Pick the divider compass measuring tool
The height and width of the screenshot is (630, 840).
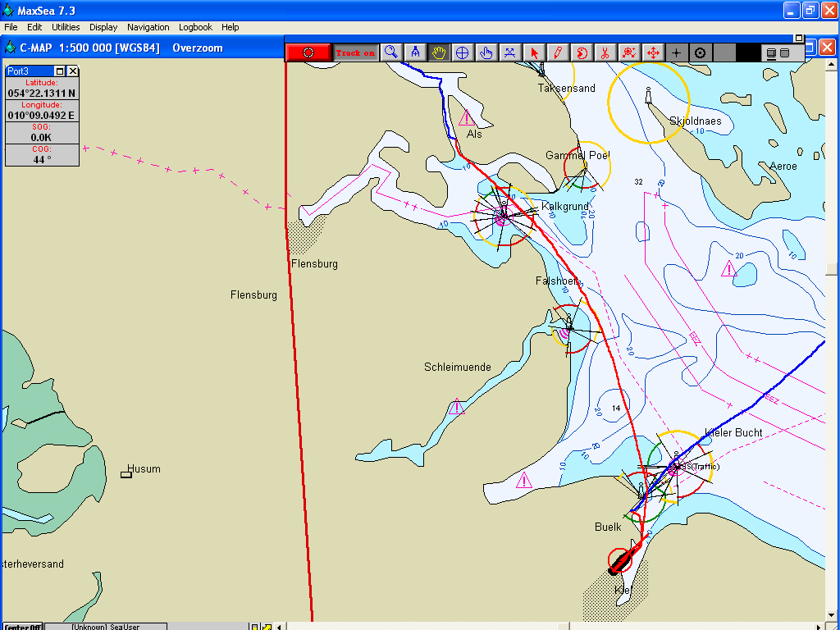pos(415,52)
